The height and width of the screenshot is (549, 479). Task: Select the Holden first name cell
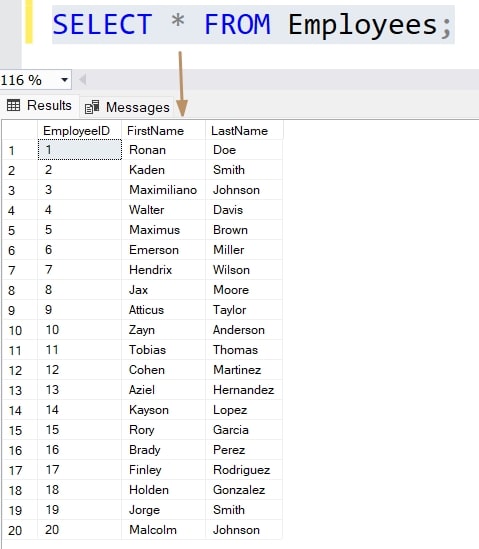click(x=164, y=489)
